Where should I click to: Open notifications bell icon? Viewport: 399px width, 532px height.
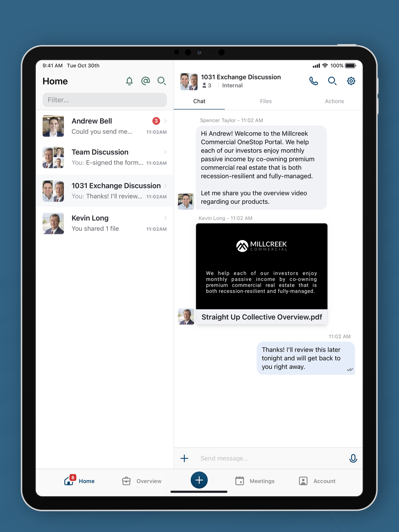pyautogui.click(x=129, y=81)
